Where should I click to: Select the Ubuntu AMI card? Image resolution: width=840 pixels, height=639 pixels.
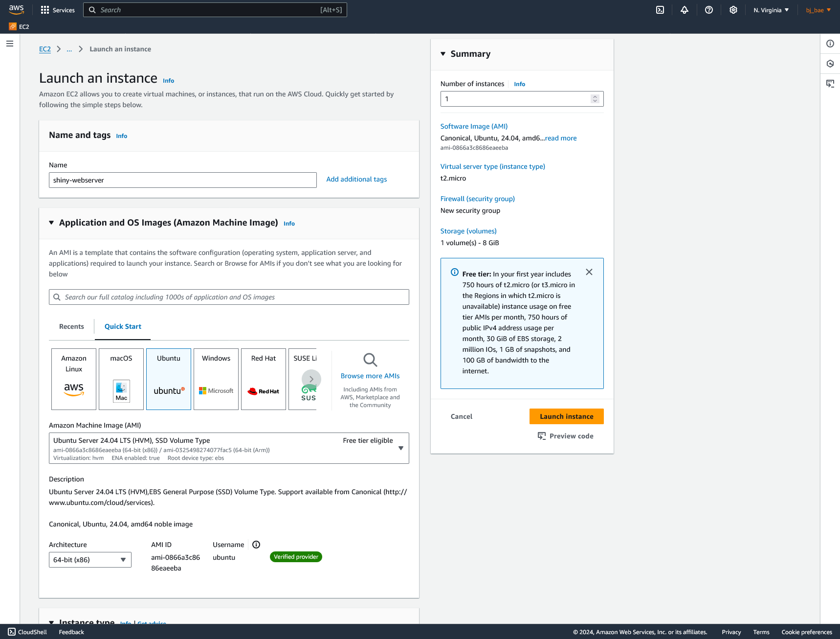168,379
